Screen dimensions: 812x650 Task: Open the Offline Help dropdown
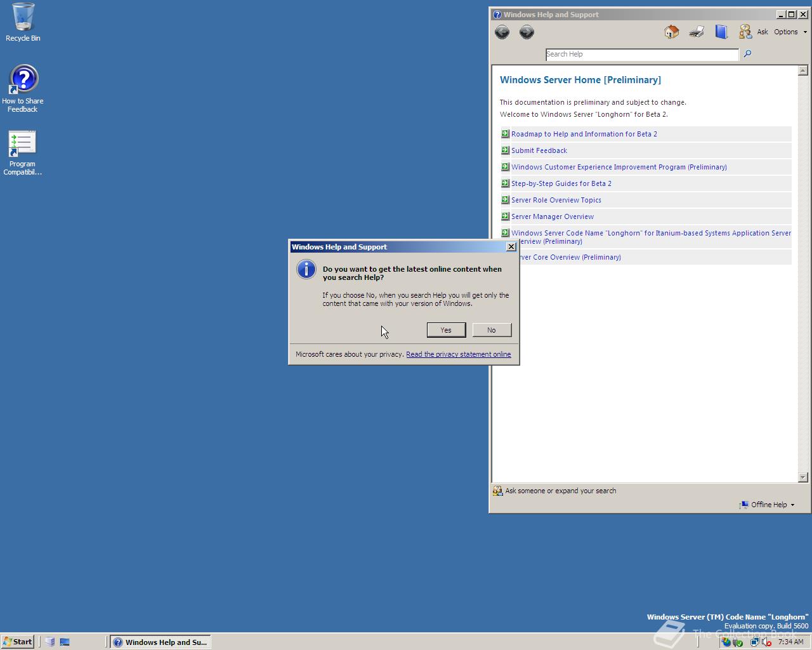(x=766, y=505)
